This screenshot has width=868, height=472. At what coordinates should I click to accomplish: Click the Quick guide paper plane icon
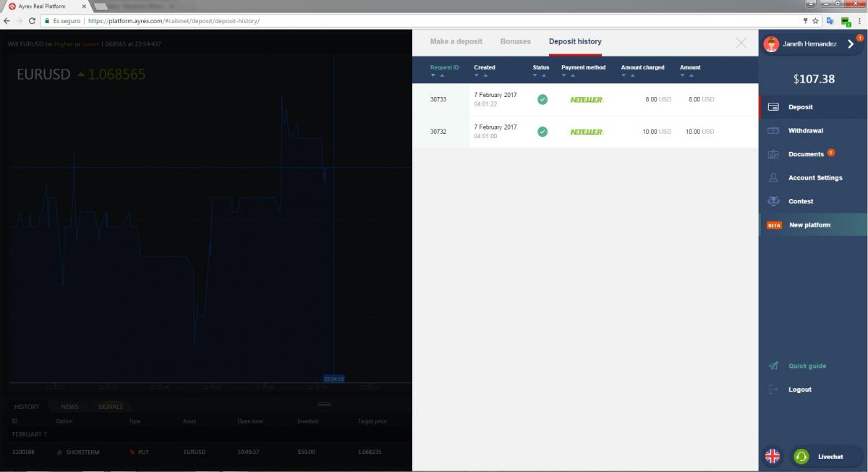773,366
